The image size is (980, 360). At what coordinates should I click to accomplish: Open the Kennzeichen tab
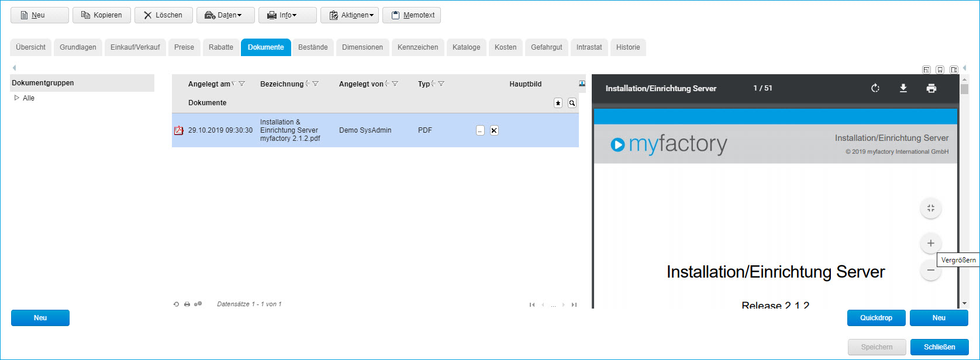417,47
